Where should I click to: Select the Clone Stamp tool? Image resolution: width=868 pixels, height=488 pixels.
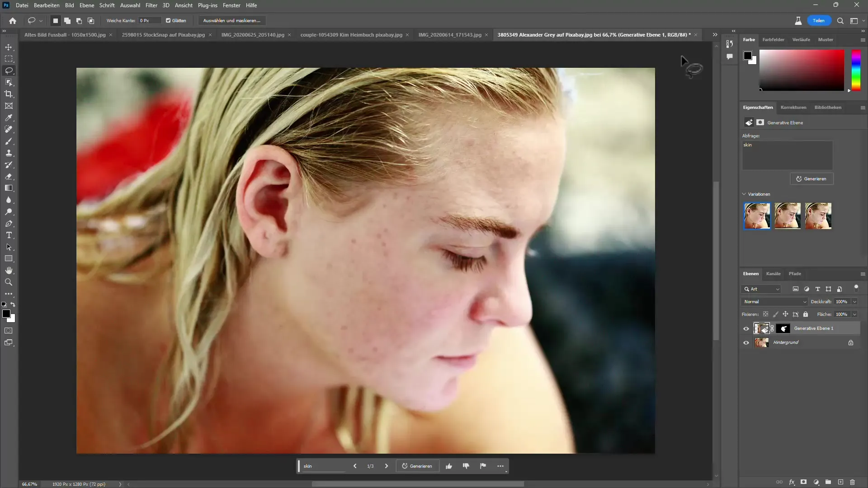(x=9, y=153)
